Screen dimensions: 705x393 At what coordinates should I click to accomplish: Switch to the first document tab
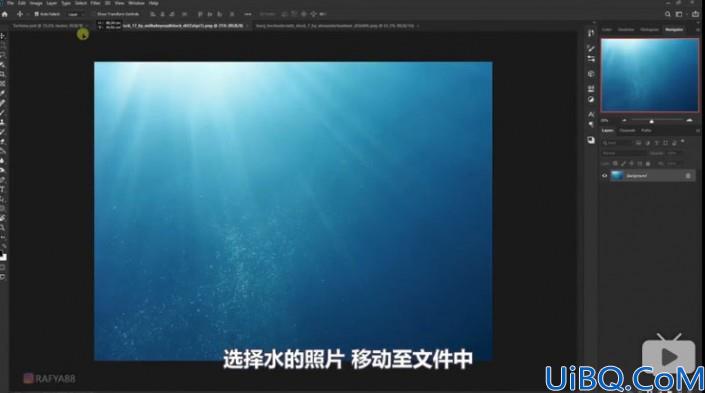48,26
